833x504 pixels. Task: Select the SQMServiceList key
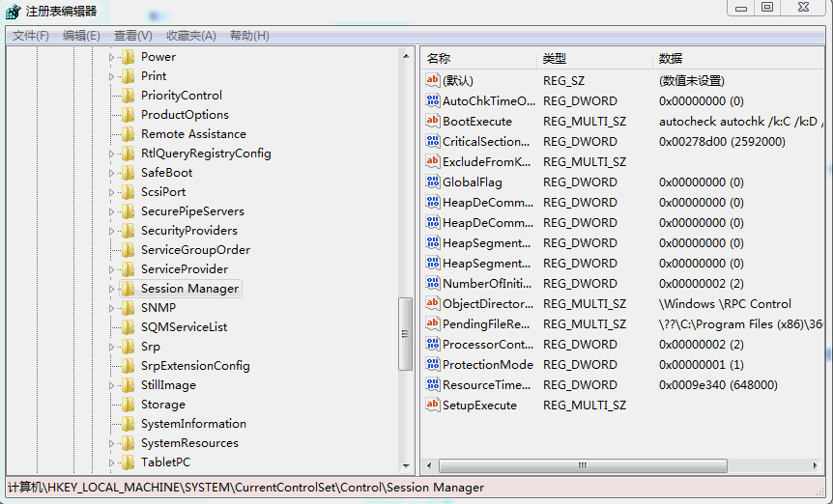pos(184,327)
